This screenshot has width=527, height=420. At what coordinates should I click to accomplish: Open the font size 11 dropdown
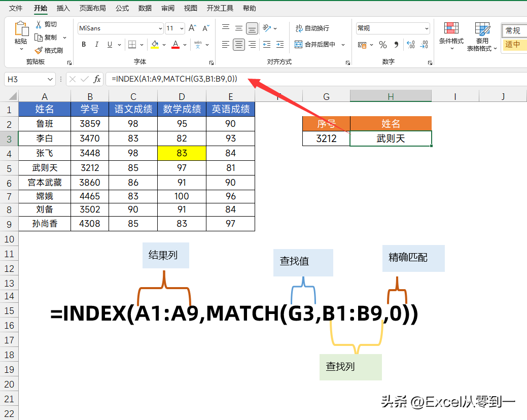pos(182,28)
